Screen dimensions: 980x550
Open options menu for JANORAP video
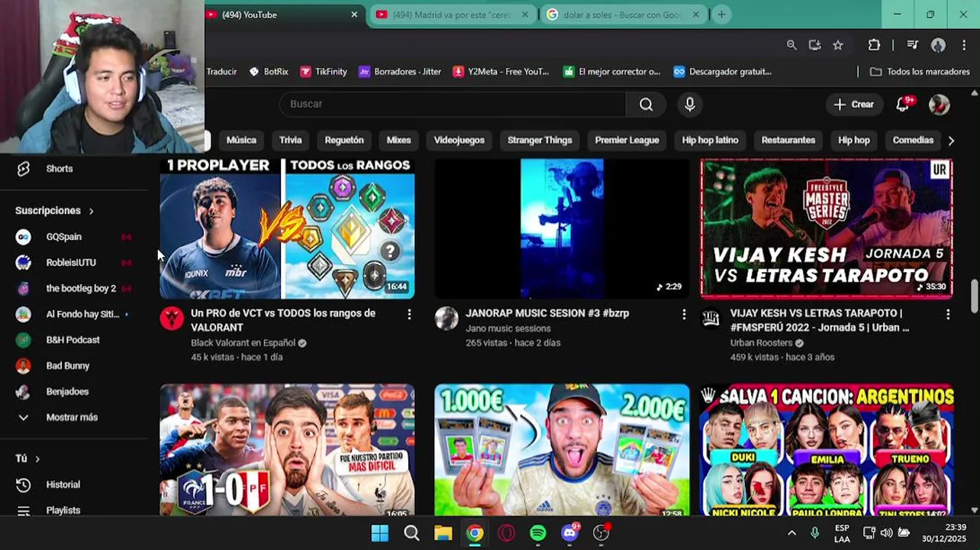684,314
